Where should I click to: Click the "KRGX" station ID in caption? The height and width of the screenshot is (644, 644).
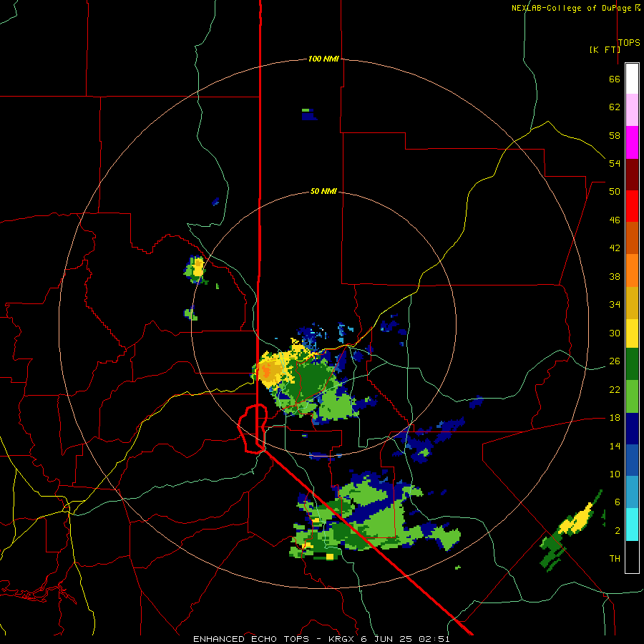(342, 639)
